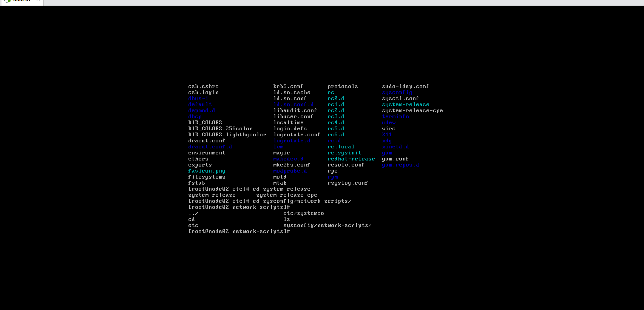Select the rc0.d link entry

coord(336,99)
